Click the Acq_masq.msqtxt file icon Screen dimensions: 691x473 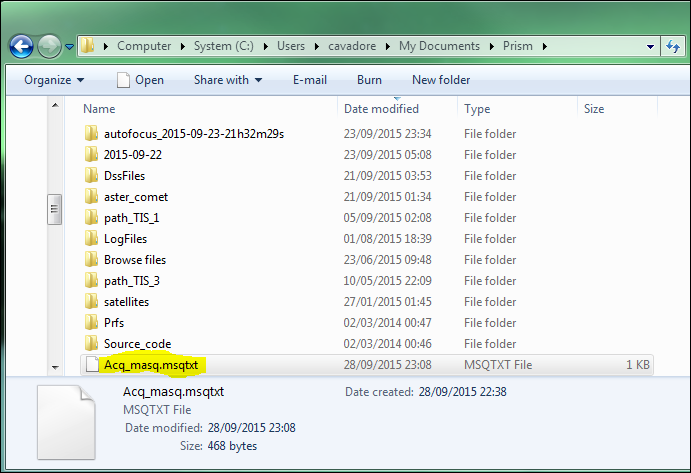(92, 365)
